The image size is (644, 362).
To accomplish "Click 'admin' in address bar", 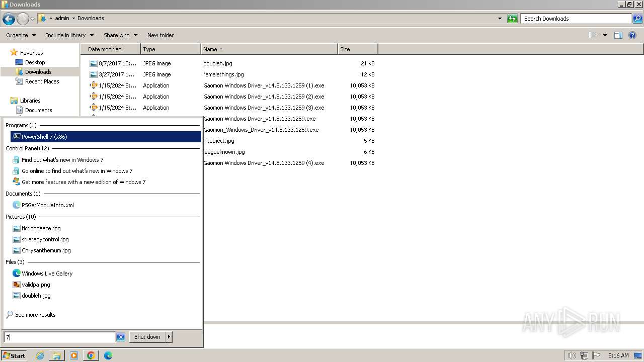I will pos(62,18).
